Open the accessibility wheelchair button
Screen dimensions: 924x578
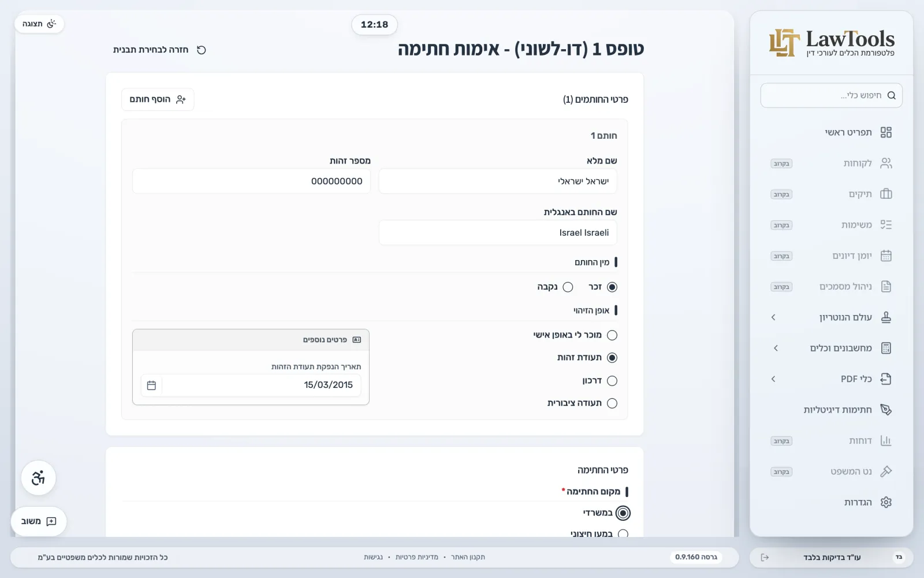tap(38, 478)
